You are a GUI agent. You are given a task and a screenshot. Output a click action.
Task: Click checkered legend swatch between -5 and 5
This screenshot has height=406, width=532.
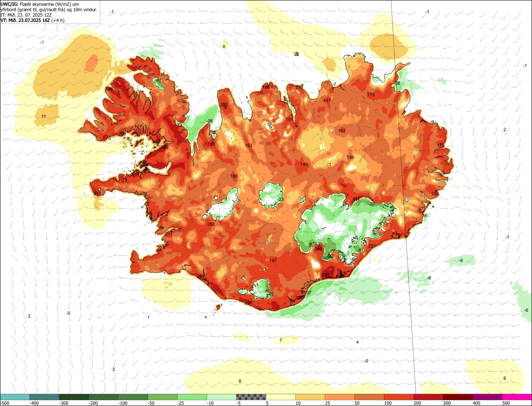(x=251, y=397)
